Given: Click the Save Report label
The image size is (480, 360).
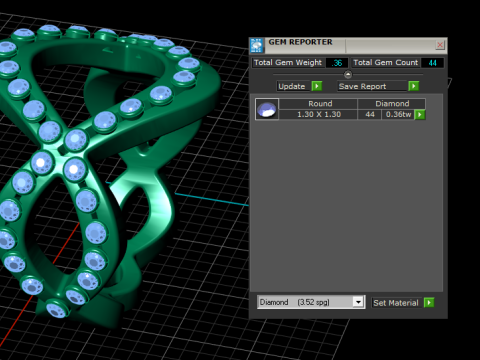Looking at the screenshot, I should pyautogui.click(x=372, y=86).
